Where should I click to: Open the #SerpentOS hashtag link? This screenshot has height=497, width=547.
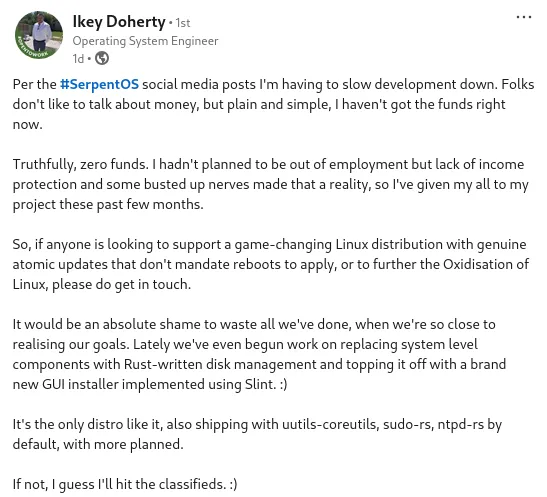pyautogui.click(x=99, y=84)
